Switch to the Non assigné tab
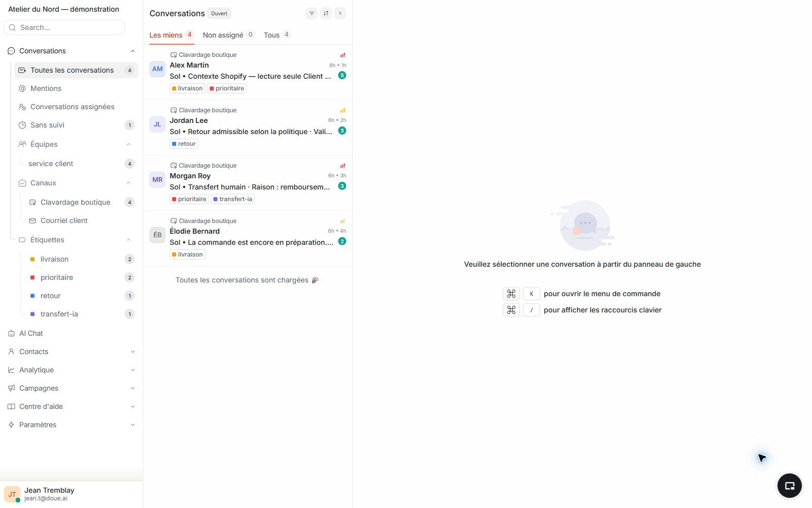Image resolution: width=812 pixels, height=508 pixels. 228,35
